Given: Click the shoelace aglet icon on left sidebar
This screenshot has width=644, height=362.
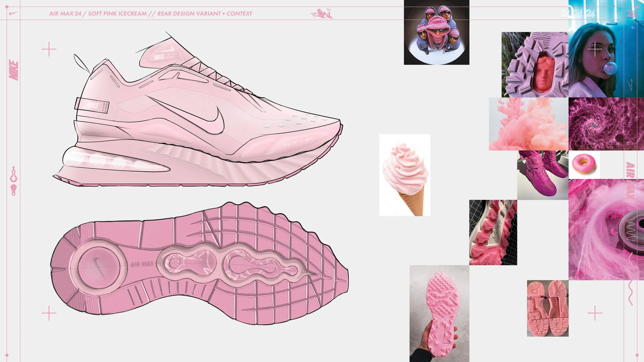Looking at the screenshot, I should click(13, 190).
